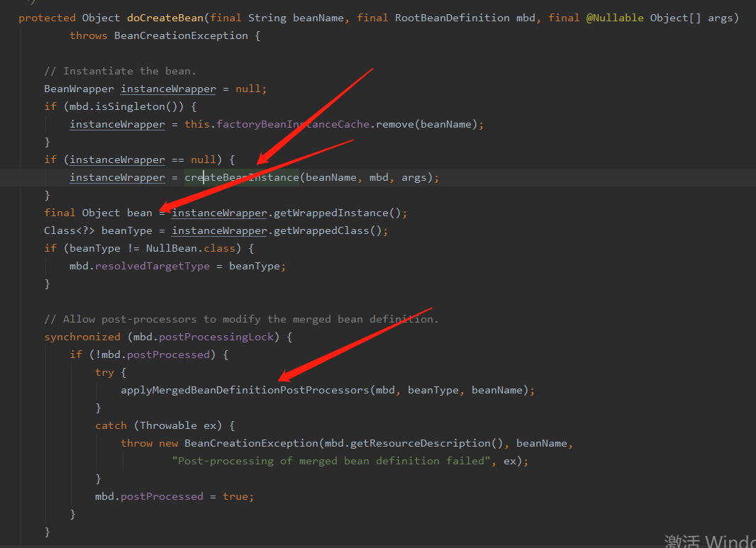756x548 pixels.
Task: Click getResourceDescription() method call
Action: coord(427,443)
